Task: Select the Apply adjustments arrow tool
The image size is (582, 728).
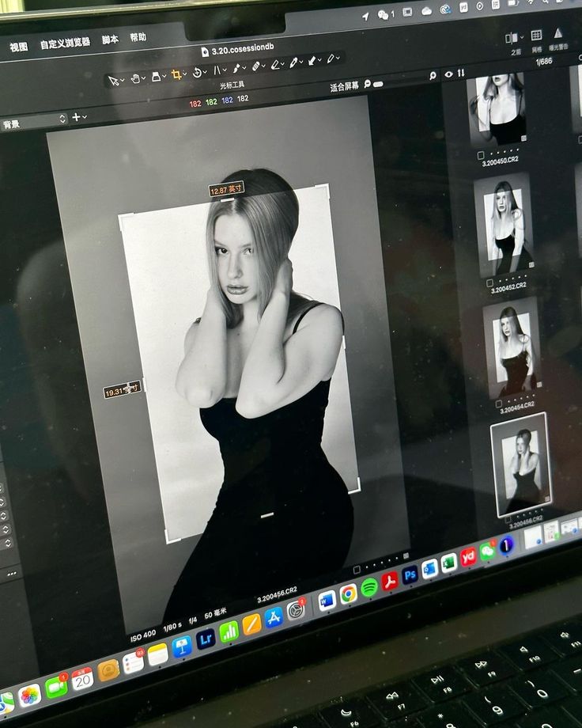Action: tap(312, 60)
